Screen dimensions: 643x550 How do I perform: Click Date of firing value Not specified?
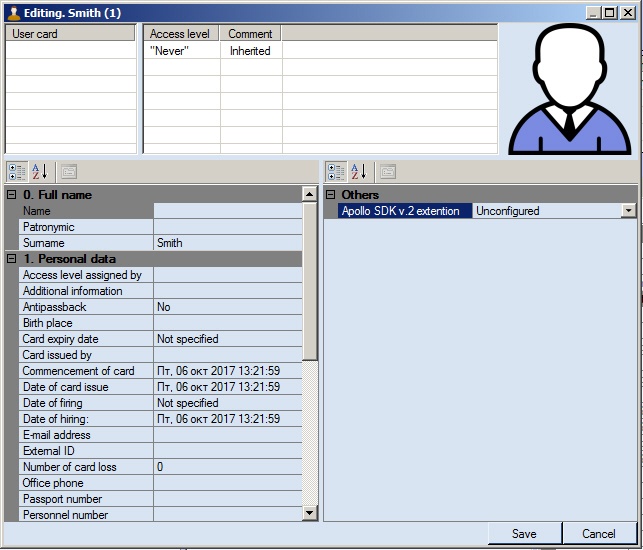(228, 403)
